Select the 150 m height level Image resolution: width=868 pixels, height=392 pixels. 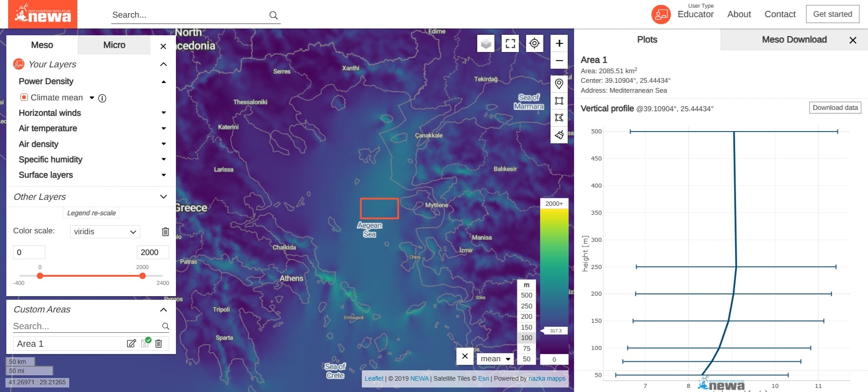tap(526, 327)
